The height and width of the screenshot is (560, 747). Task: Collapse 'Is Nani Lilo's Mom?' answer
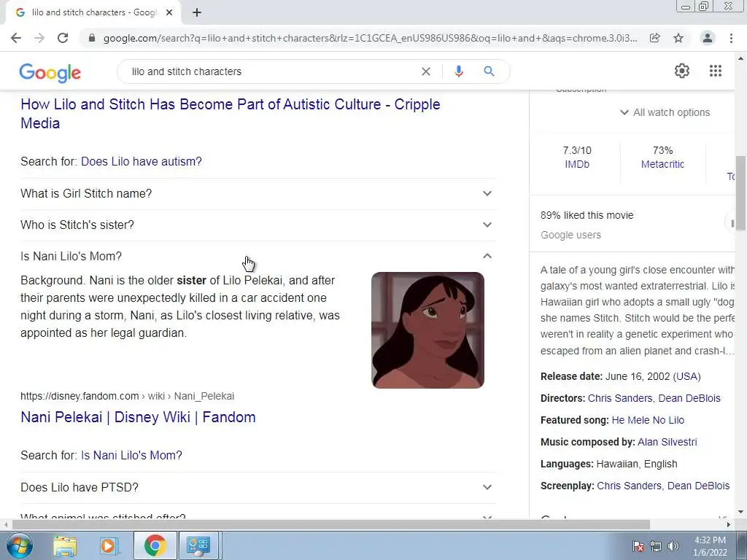pos(258,256)
